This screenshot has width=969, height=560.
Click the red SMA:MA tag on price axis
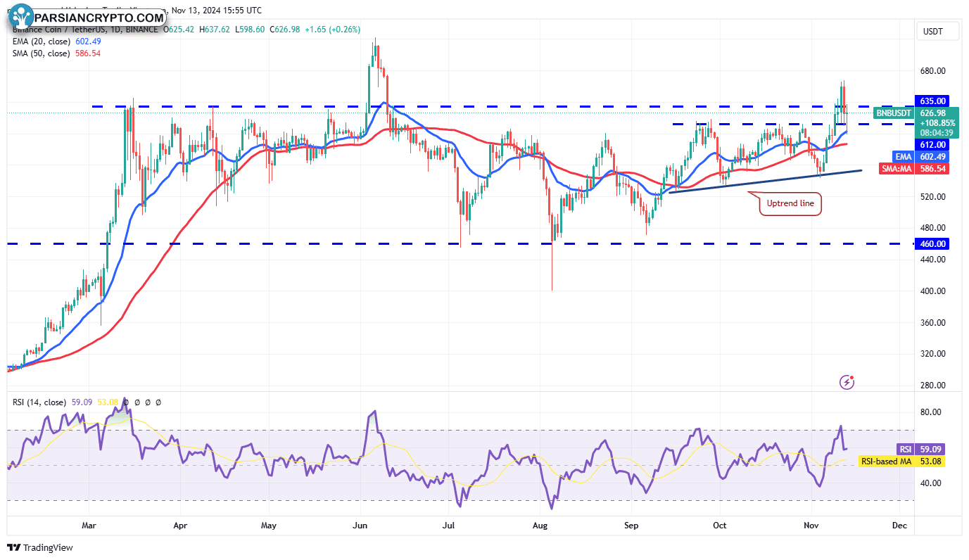tap(897, 169)
